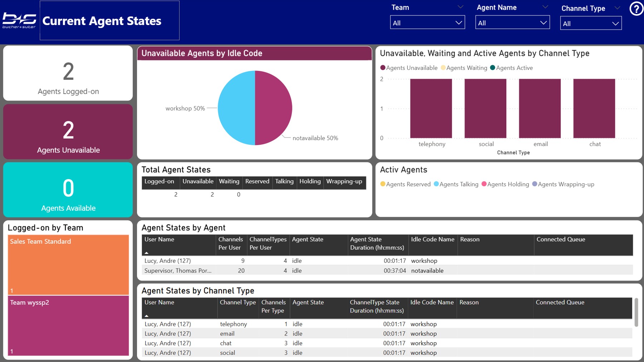Sort by User Name column in Agent States by Agent
The image size is (644, 362).
point(160,240)
